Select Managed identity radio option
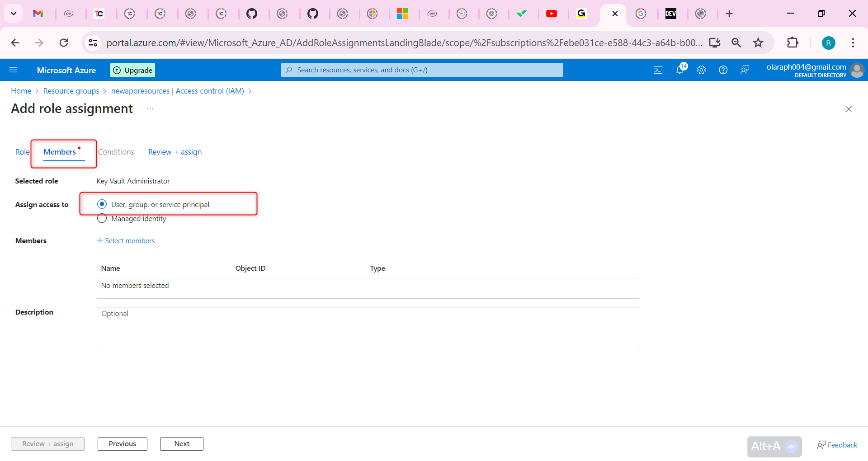 click(x=102, y=219)
